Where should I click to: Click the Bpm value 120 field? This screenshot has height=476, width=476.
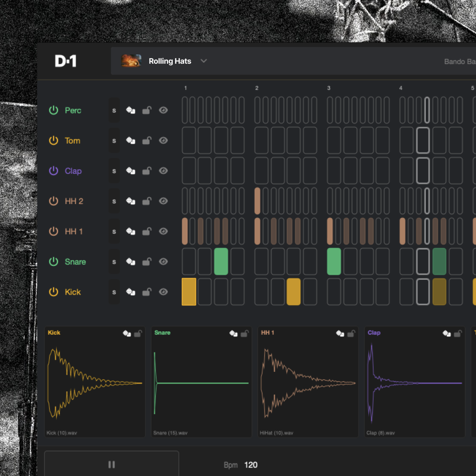(251, 465)
